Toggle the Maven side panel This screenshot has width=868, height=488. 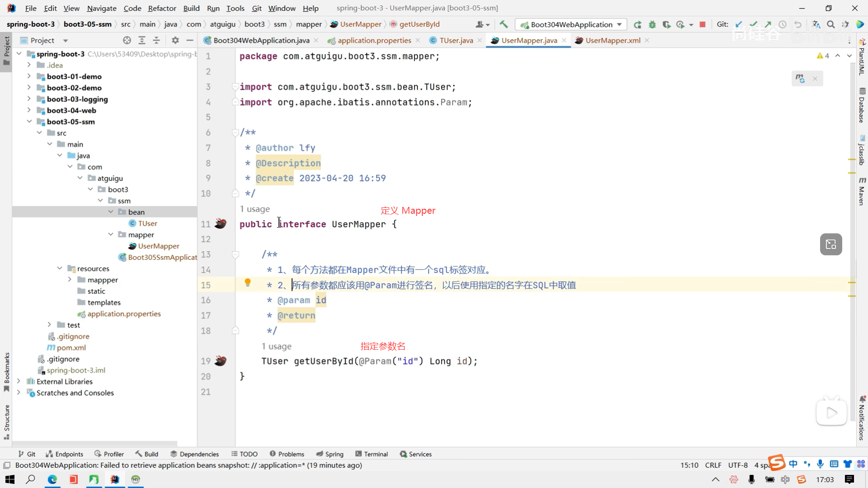[x=862, y=192]
